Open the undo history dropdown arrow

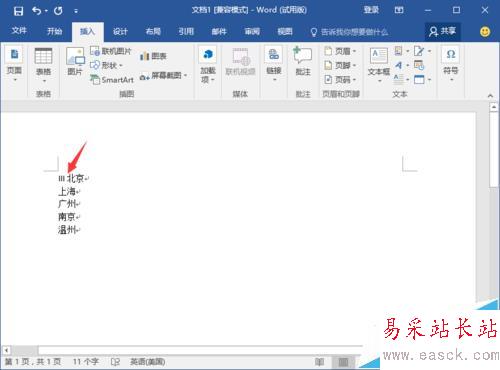(46, 11)
